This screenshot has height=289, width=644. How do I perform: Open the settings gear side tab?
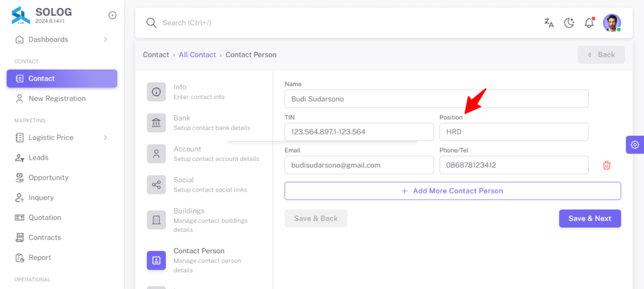[635, 144]
